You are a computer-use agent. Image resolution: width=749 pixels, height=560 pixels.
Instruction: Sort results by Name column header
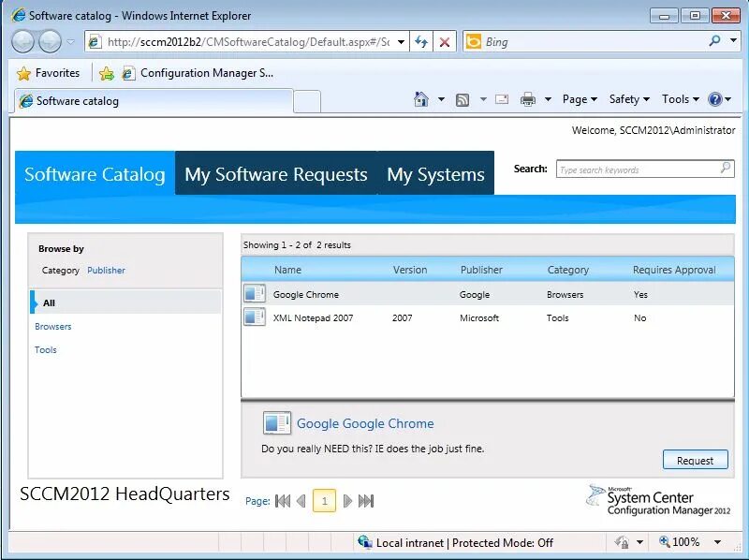click(x=287, y=270)
